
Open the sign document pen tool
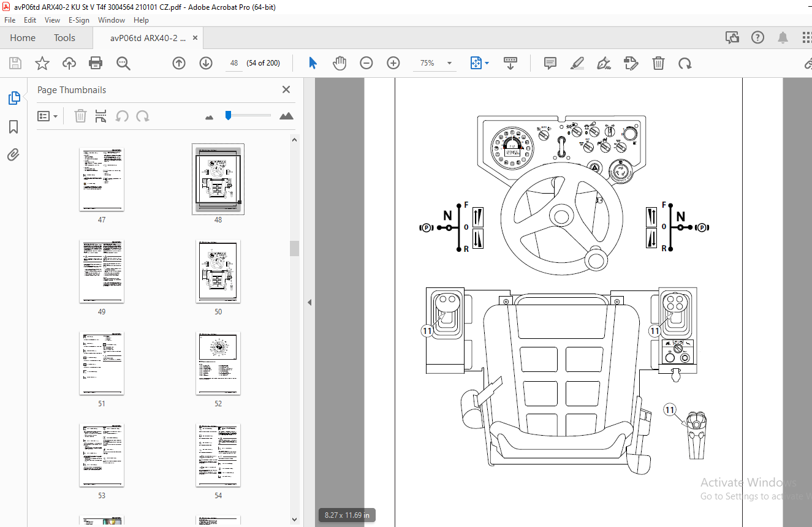(604, 63)
